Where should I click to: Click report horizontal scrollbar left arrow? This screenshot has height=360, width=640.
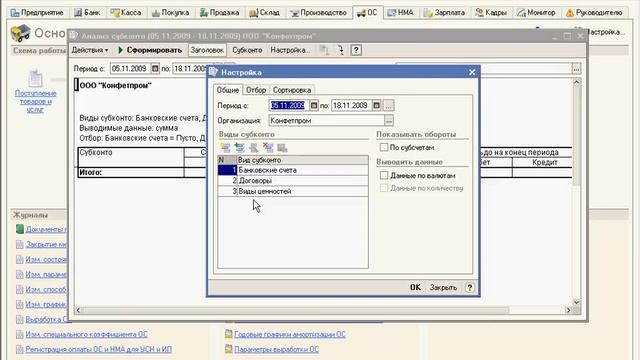[x=78, y=310]
